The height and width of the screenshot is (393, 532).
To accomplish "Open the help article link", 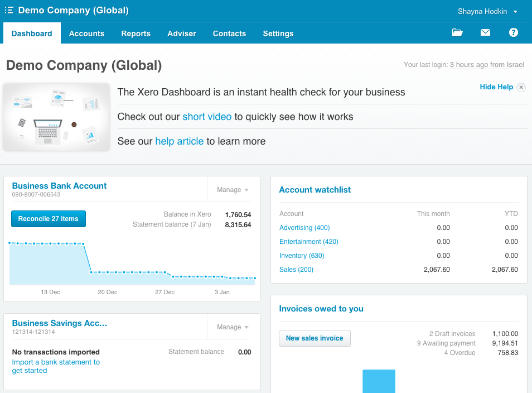I will tap(180, 141).
